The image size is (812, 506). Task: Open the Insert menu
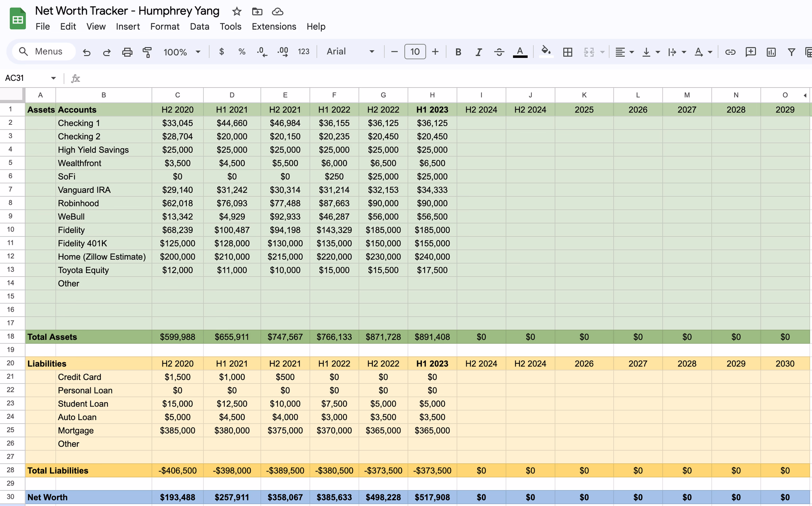tap(128, 27)
